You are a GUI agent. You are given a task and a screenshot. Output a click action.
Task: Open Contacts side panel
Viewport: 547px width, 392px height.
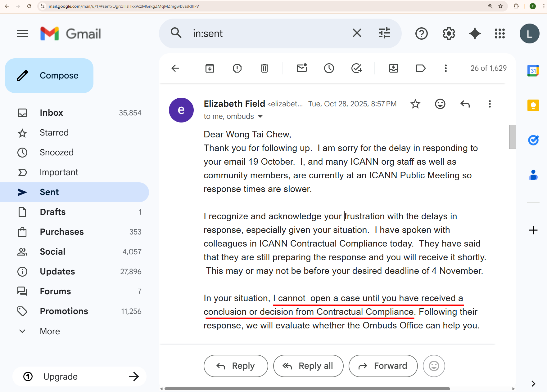point(533,175)
